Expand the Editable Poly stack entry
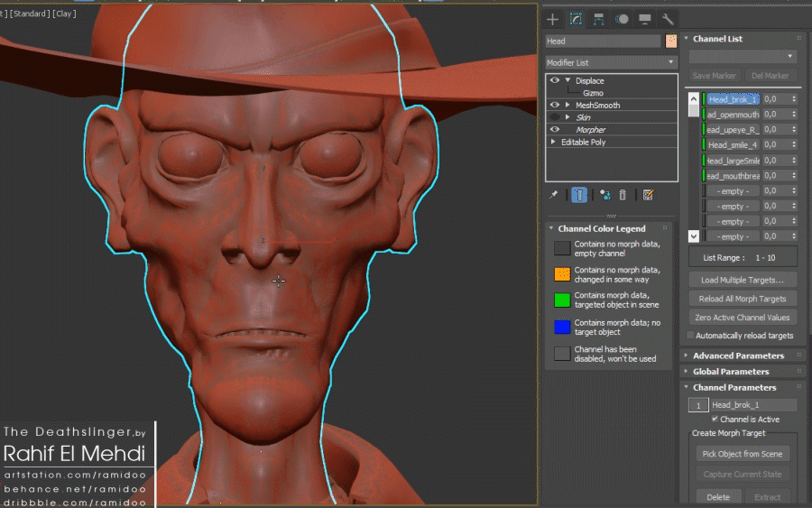This screenshot has height=508, width=812. click(x=553, y=143)
